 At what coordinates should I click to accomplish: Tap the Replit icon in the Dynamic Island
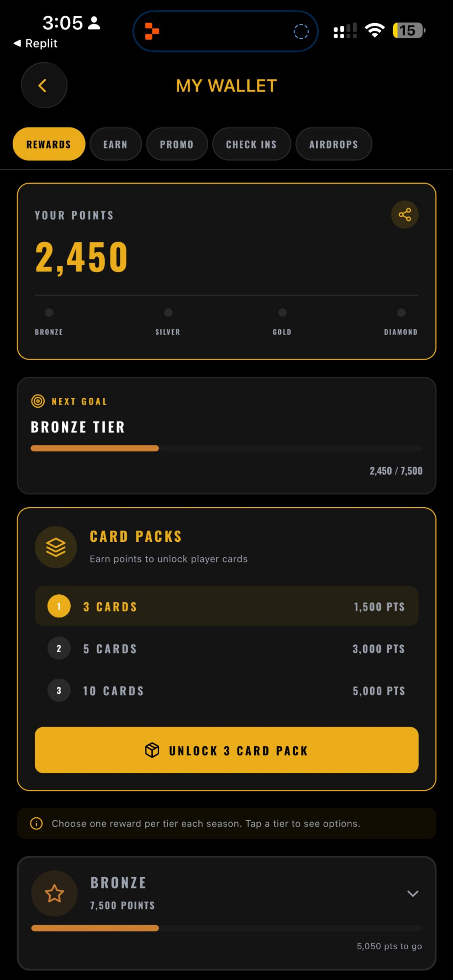pyautogui.click(x=152, y=31)
